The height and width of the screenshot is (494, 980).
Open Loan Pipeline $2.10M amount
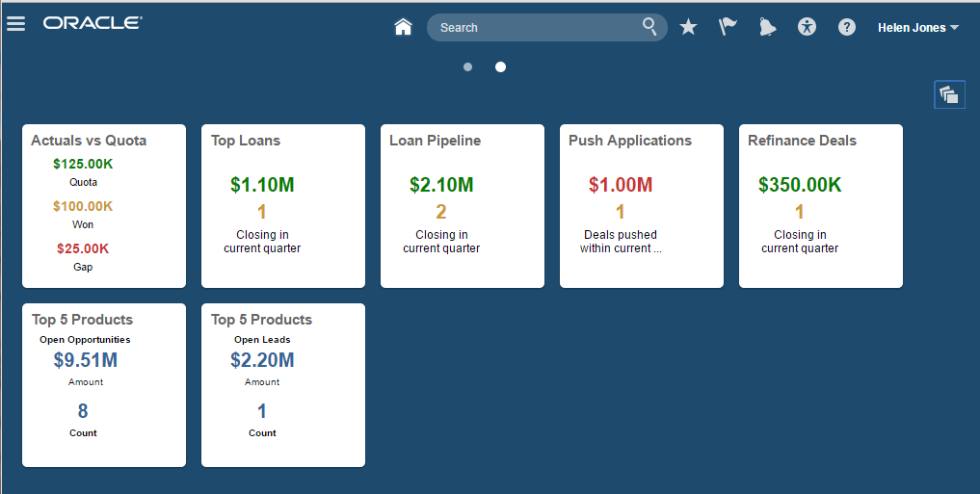(x=441, y=185)
